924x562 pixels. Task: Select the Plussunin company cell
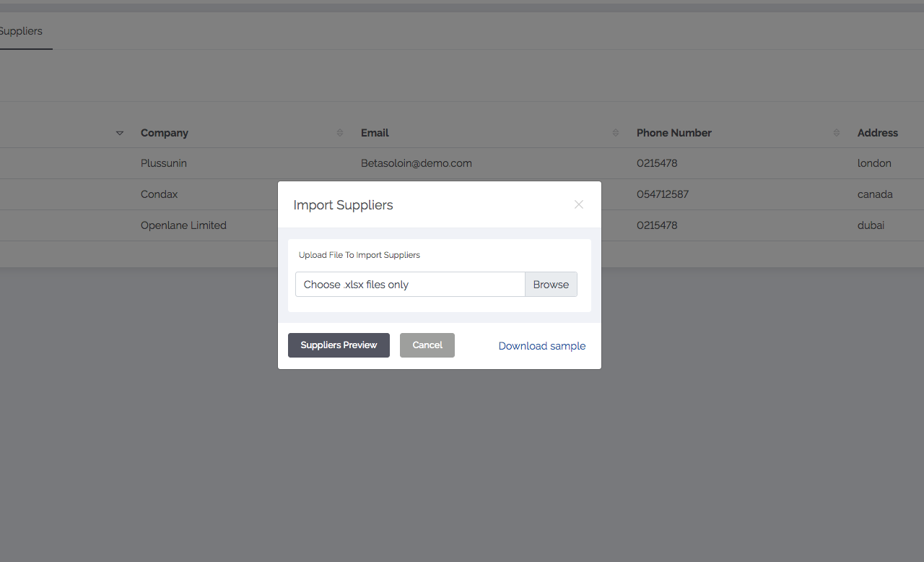coord(164,163)
